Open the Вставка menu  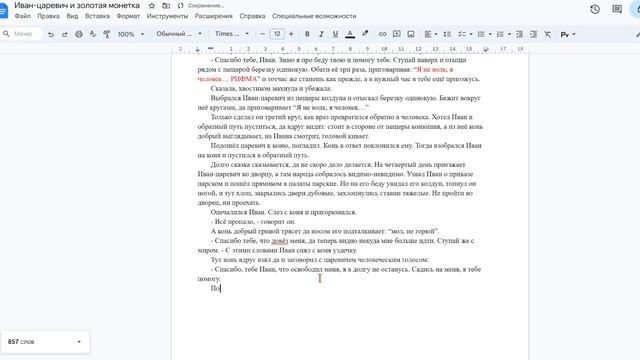coord(97,16)
